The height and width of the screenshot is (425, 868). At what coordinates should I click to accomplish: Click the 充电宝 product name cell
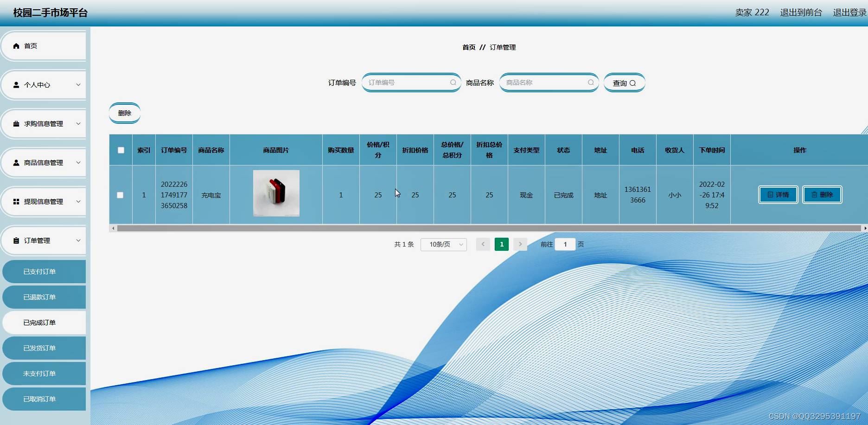211,195
